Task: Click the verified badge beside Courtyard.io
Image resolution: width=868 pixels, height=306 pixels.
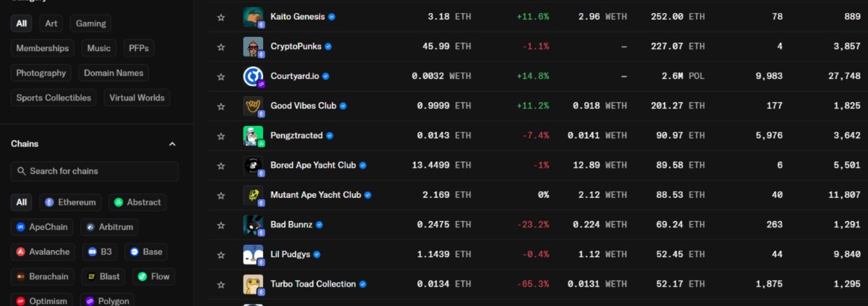Action: click(326, 76)
